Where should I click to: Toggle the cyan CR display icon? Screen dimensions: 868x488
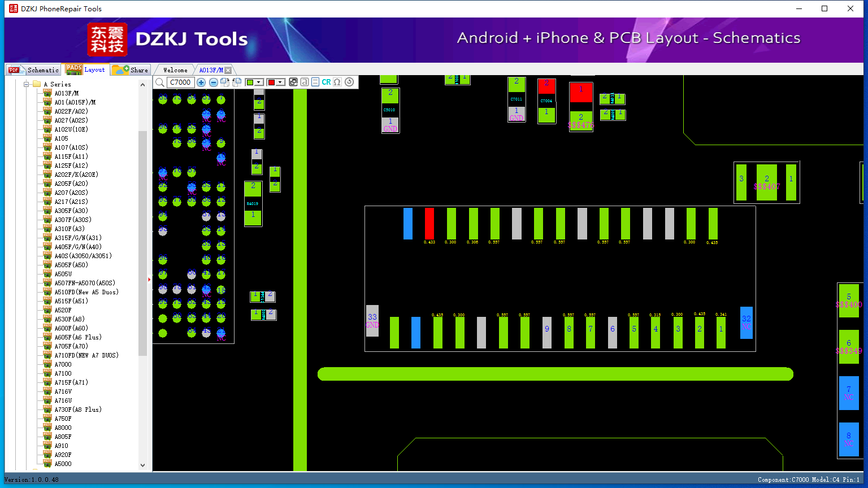(327, 82)
